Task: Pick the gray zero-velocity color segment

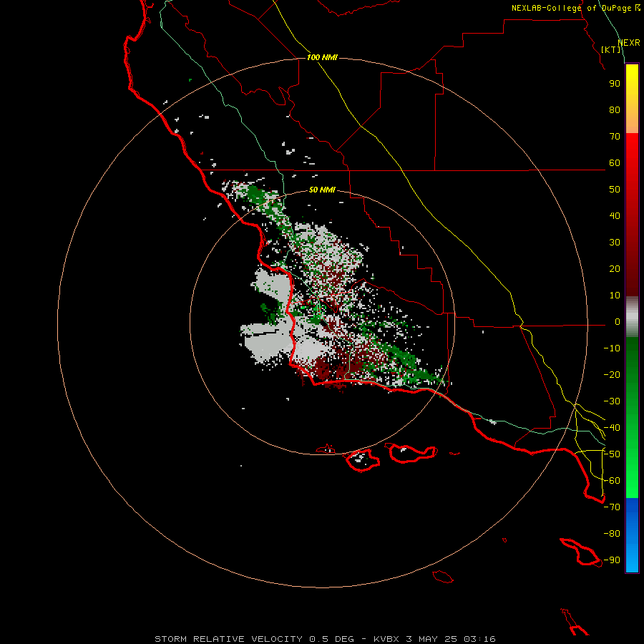Action: tap(632, 317)
